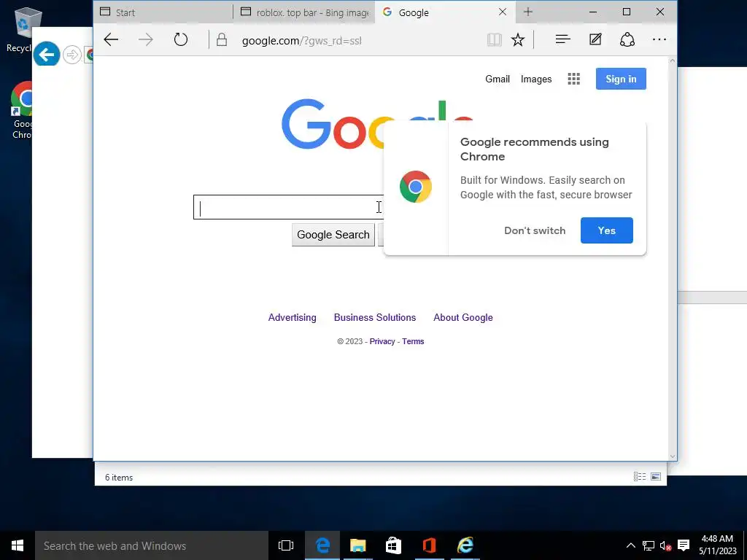Screen dimensions: 747x560
Task: Click the padlock icon in address bar
Action: 222,39
